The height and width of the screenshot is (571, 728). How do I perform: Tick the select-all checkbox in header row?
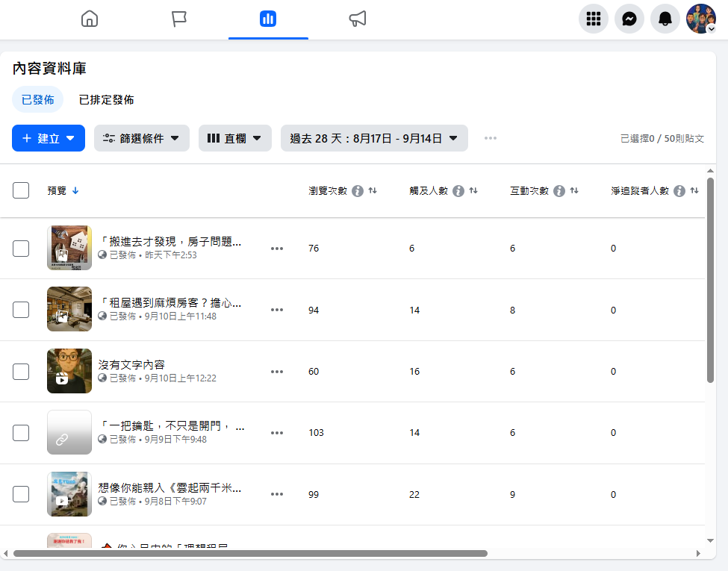pos(21,190)
